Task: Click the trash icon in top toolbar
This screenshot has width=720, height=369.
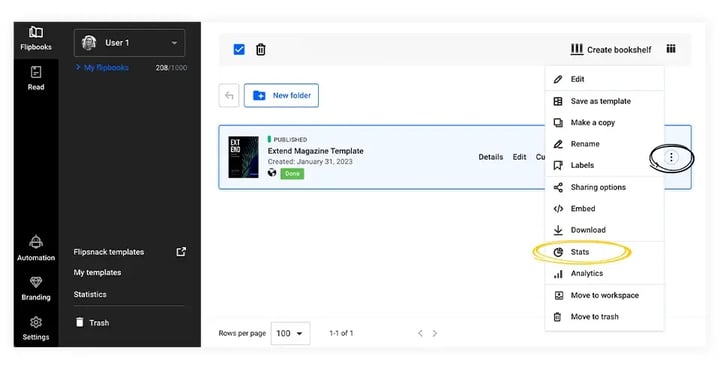Action: click(260, 49)
